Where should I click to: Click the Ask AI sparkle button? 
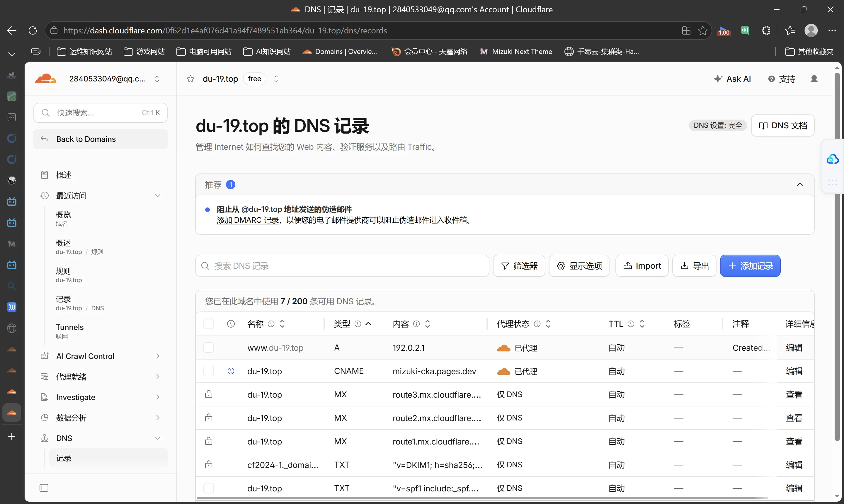click(732, 79)
